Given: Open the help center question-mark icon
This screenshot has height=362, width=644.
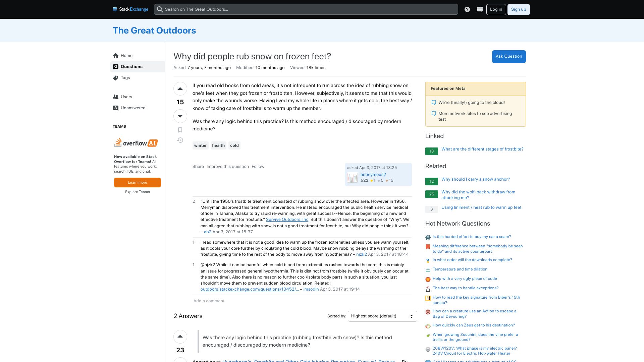Looking at the screenshot, I should (x=467, y=9).
